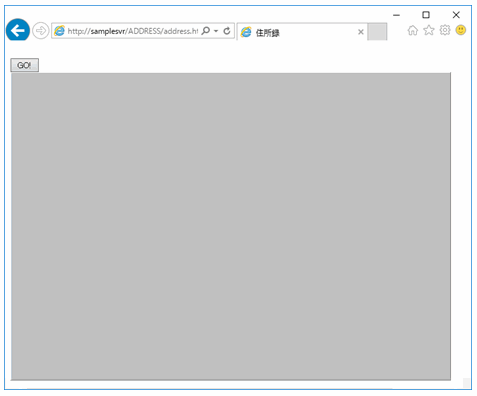Click the smiley feedback icon
This screenshot has height=396, width=477.
coord(461,30)
